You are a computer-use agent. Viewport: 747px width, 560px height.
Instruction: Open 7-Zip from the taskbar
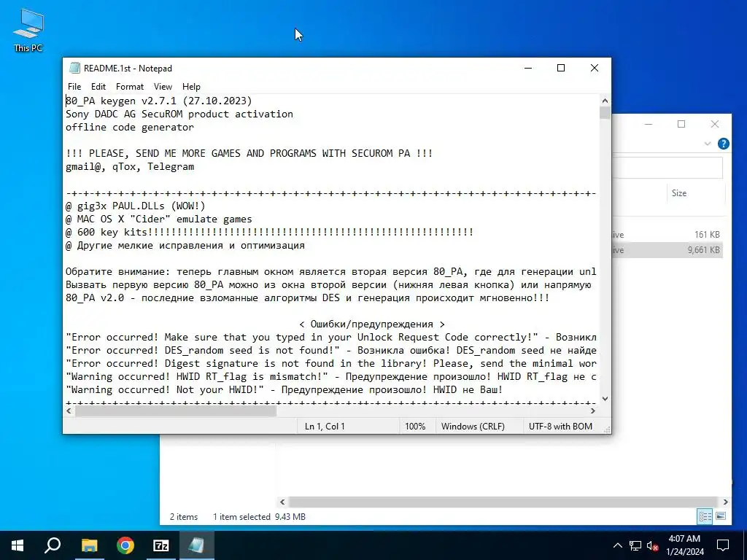pyautogui.click(x=161, y=545)
